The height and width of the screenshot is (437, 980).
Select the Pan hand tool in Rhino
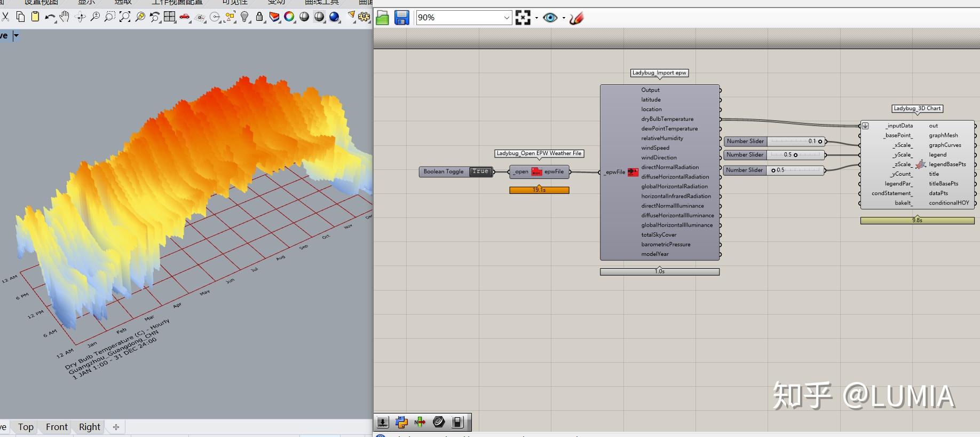65,17
